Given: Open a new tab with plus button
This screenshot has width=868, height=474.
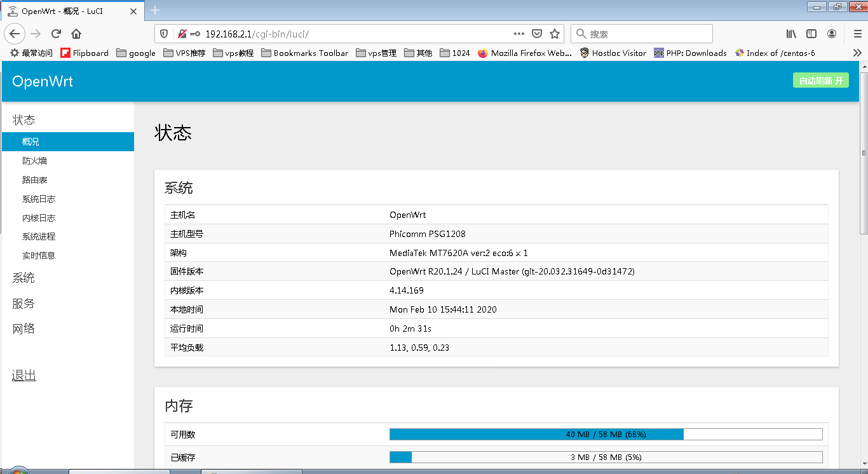Looking at the screenshot, I should (x=155, y=10).
